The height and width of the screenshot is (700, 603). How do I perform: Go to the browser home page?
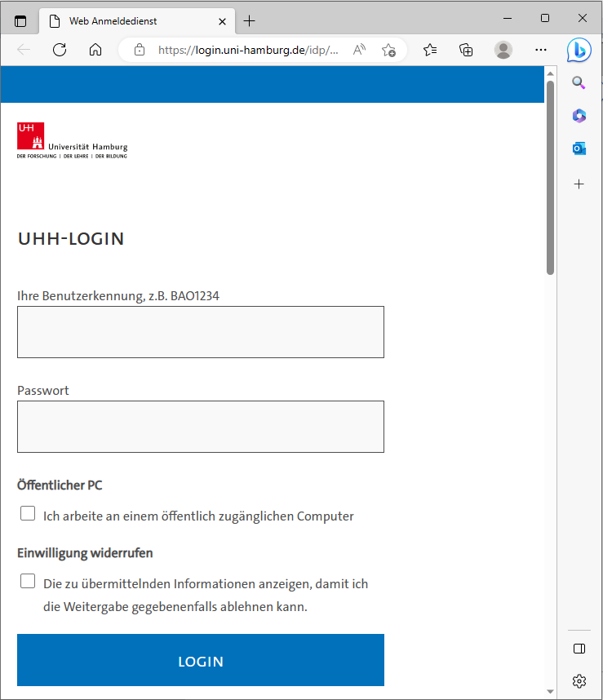pyautogui.click(x=95, y=50)
